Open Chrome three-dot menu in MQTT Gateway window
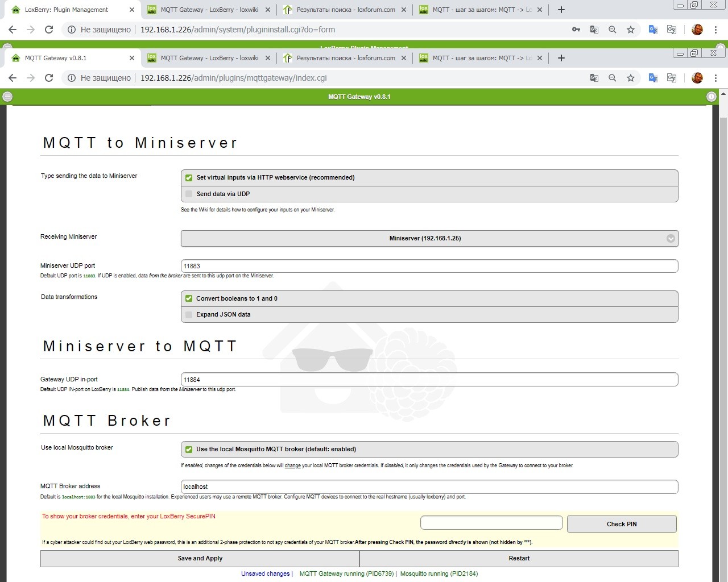 [715, 78]
